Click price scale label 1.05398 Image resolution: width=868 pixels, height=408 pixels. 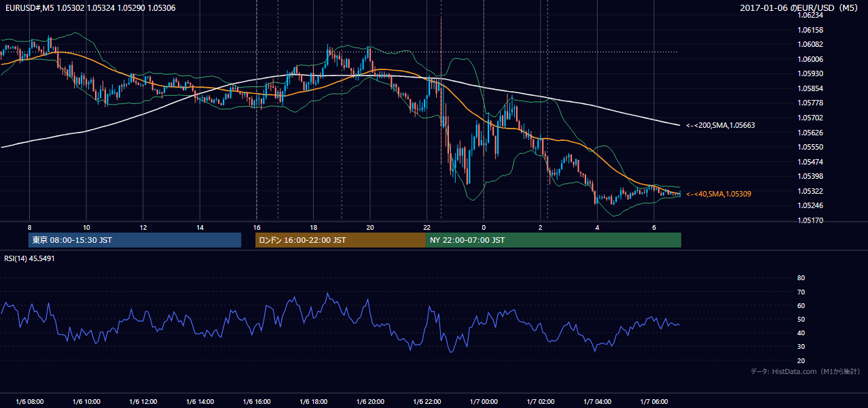point(810,176)
